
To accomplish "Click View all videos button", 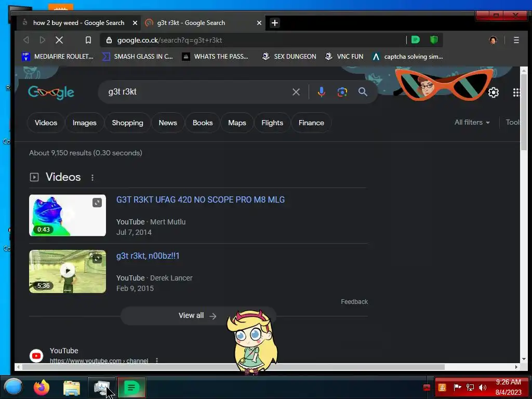I will coord(198,315).
